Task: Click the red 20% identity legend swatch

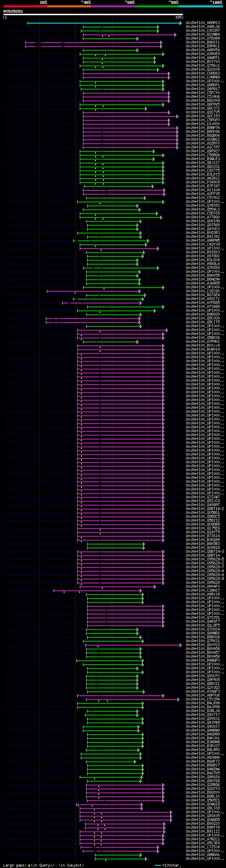Action: tap(25, 6)
